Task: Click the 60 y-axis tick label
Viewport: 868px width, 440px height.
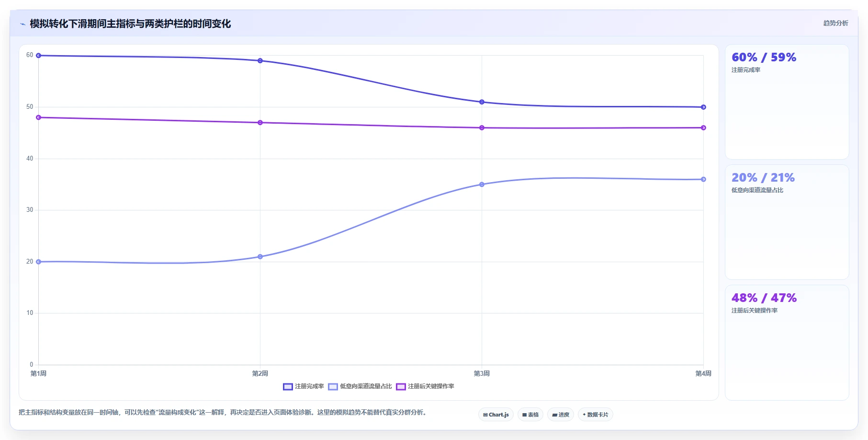Action: (x=30, y=55)
